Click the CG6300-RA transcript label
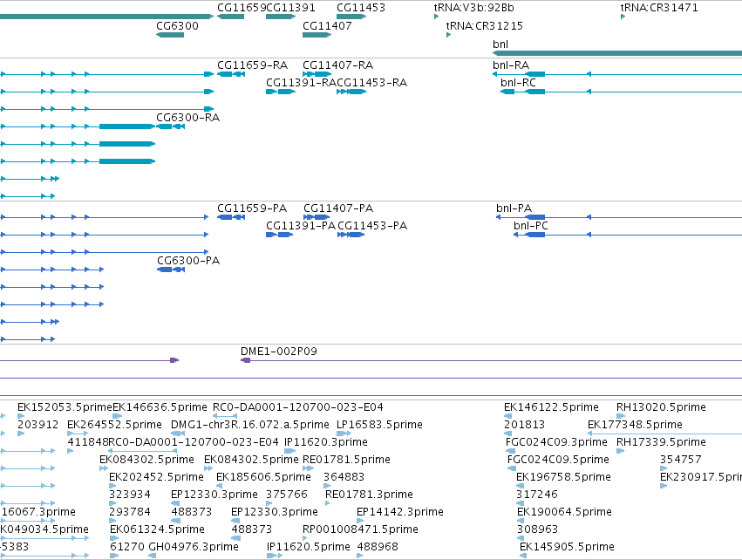Image resolution: width=742 pixels, height=560 pixels. (x=187, y=118)
